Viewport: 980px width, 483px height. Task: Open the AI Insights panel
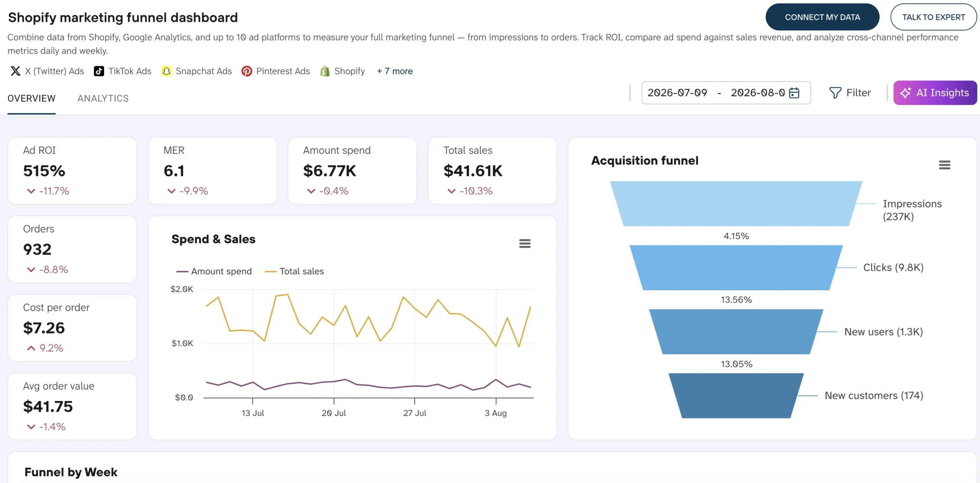(x=935, y=93)
